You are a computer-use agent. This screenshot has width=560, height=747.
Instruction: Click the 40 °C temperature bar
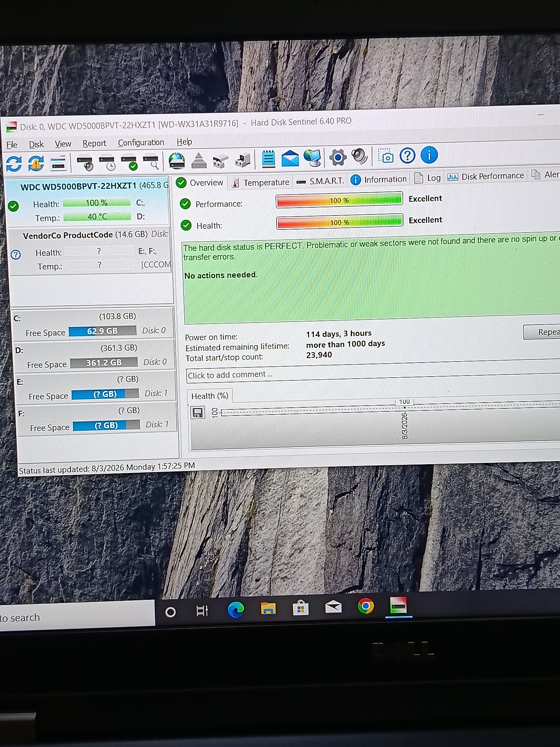97,217
